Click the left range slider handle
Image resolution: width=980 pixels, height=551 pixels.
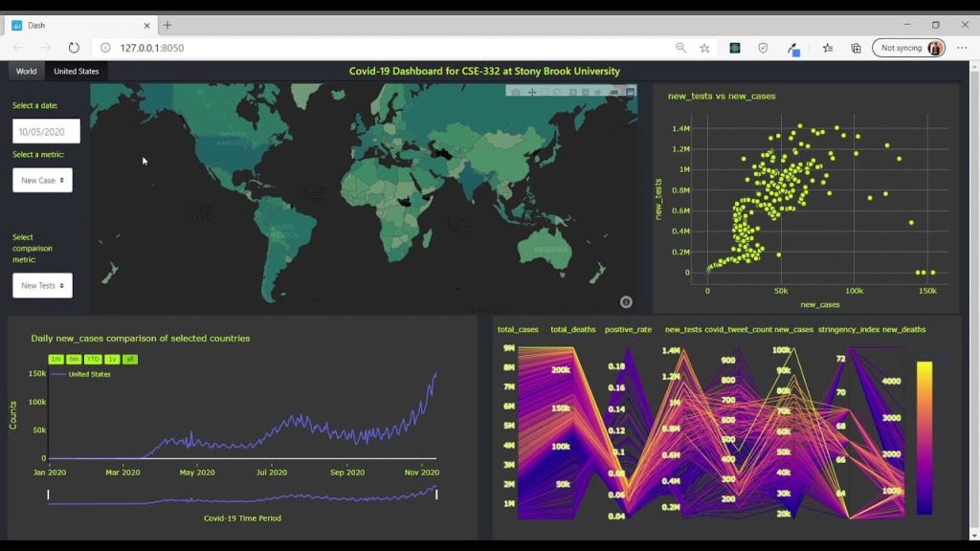[48, 495]
